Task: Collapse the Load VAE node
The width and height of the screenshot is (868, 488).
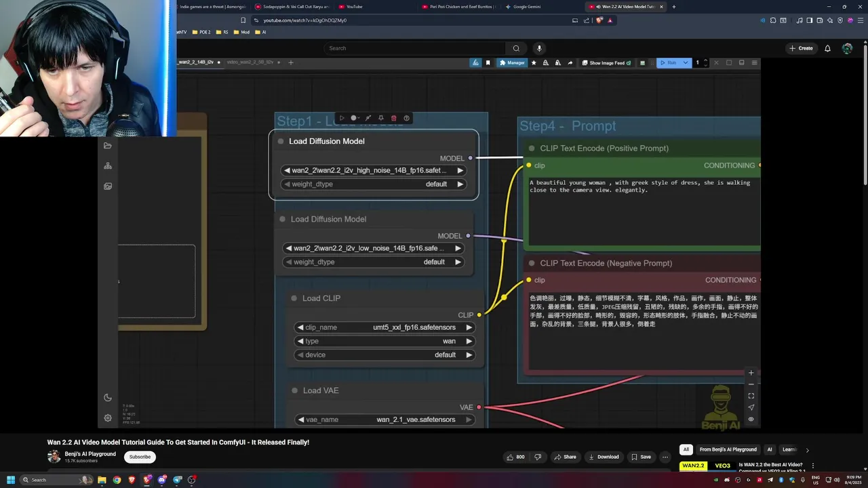Action: [294, 390]
